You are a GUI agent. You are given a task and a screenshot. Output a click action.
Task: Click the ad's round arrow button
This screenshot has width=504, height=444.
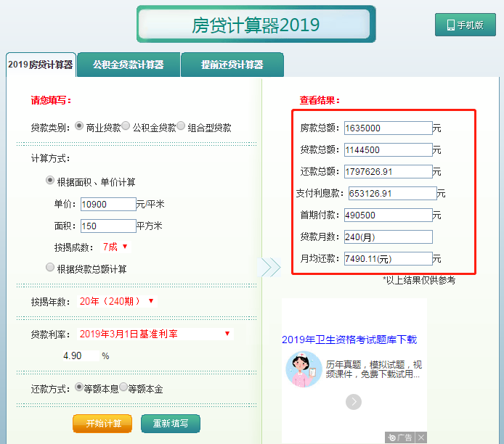(x=354, y=402)
